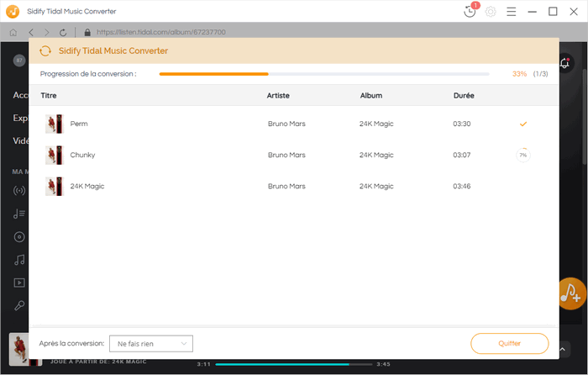Click the Tidal URL address field
The width and height of the screenshot is (588, 375).
tap(252, 32)
